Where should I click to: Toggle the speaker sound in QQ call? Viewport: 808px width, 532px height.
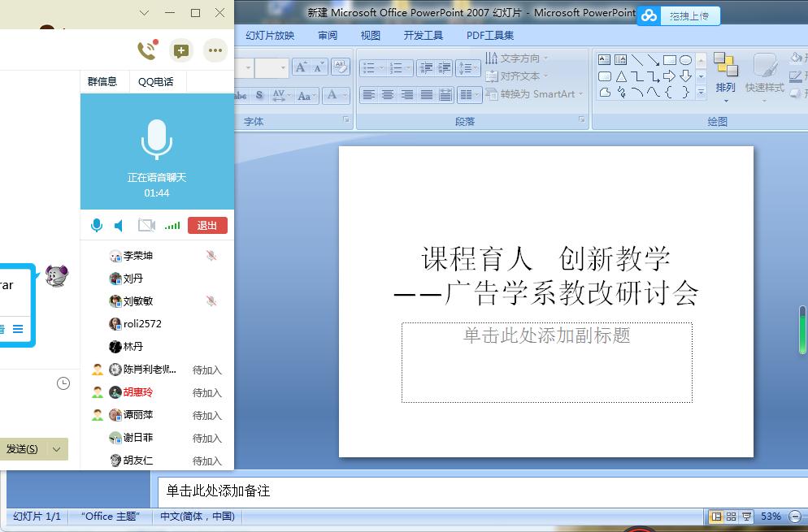(119, 225)
